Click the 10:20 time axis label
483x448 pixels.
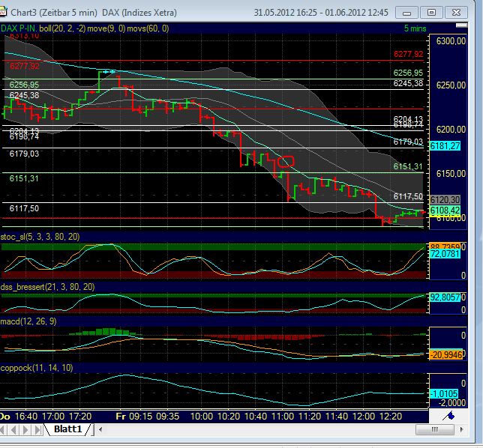[x=229, y=417]
